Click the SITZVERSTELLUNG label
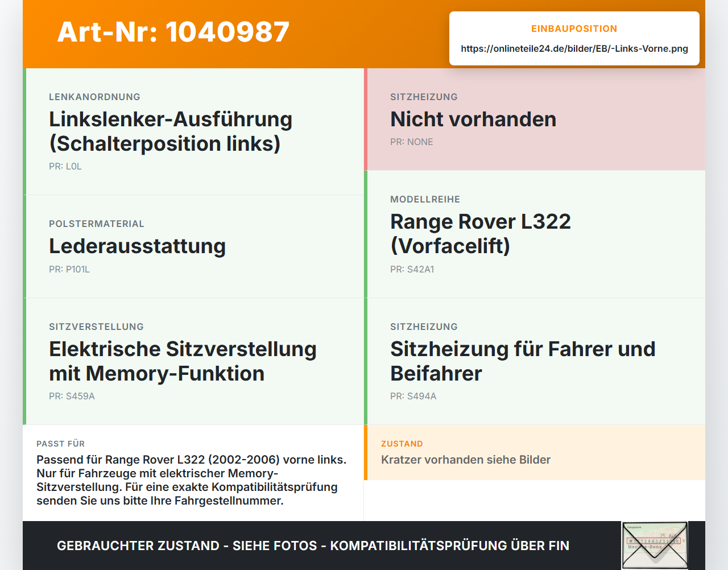Viewport: 728px width, 570px height. [96, 327]
